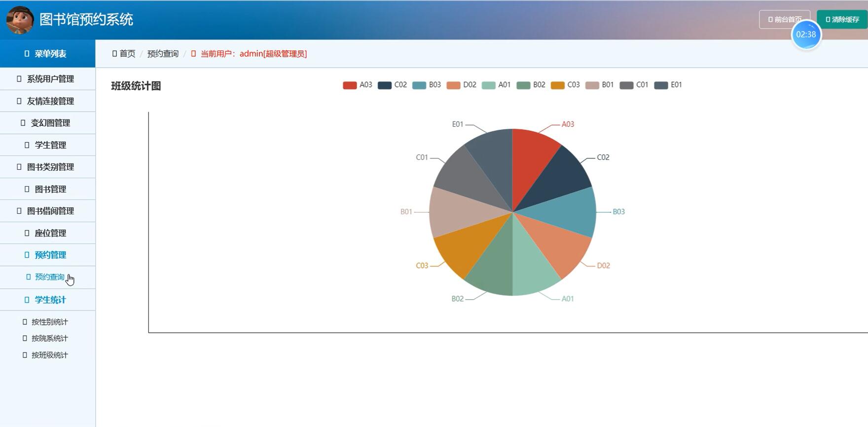
Task: Open 按性别统计 submenu item
Action: (x=49, y=322)
